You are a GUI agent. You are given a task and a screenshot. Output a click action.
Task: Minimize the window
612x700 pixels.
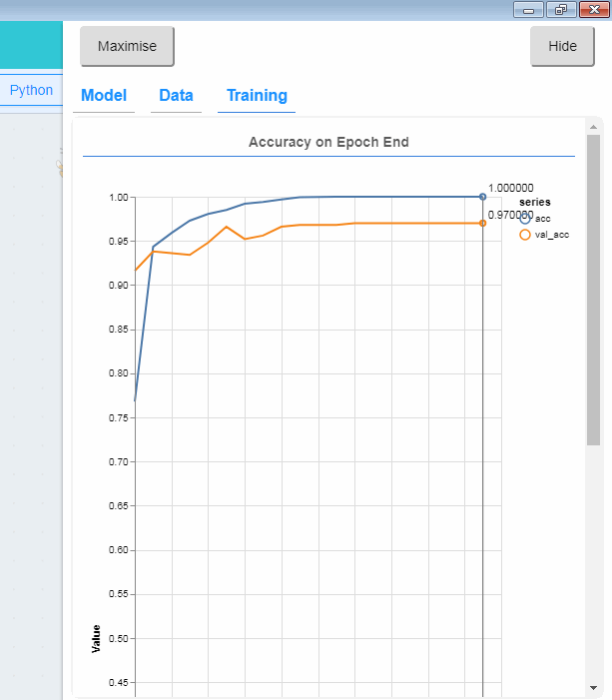[x=528, y=9]
